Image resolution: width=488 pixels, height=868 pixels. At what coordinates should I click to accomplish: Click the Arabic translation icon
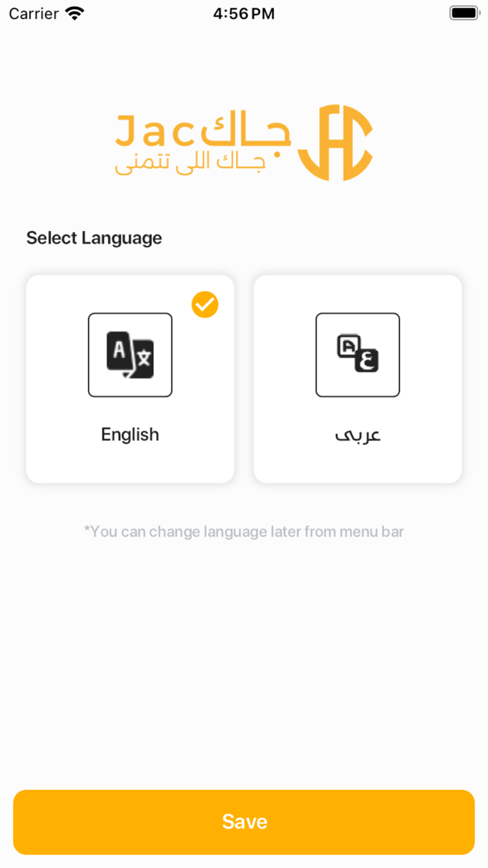point(357,355)
